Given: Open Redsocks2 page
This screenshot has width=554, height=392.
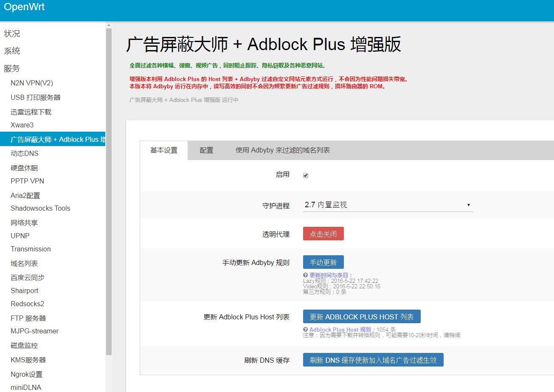Looking at the screenshot, I should click(27, 304).
